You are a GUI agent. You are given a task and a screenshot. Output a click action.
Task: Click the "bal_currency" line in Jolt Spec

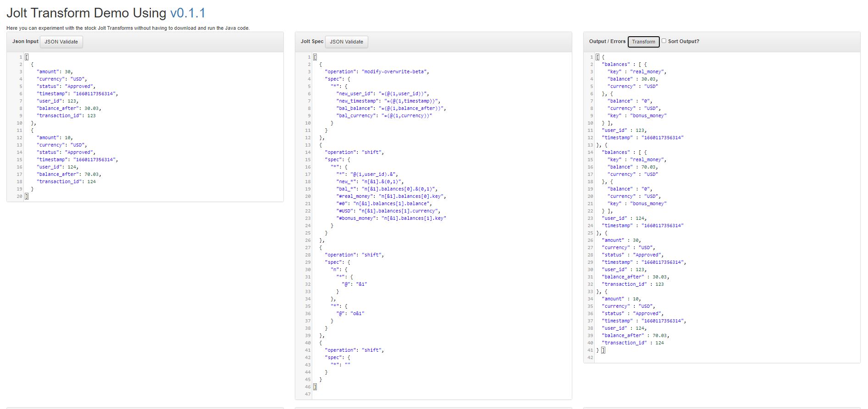click(x=384, y=115)
